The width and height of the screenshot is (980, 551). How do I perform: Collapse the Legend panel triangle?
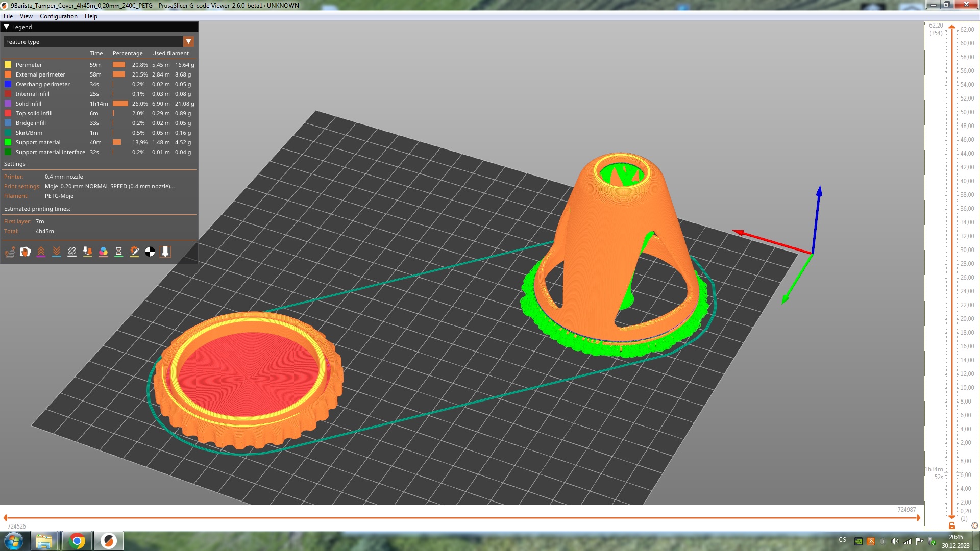coord(7,27)
